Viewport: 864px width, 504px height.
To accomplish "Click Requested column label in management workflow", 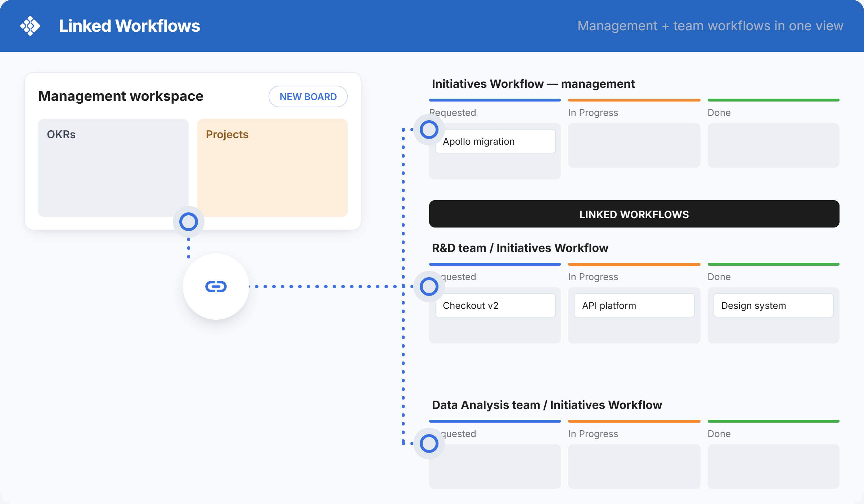I will [x=453, y=113].
